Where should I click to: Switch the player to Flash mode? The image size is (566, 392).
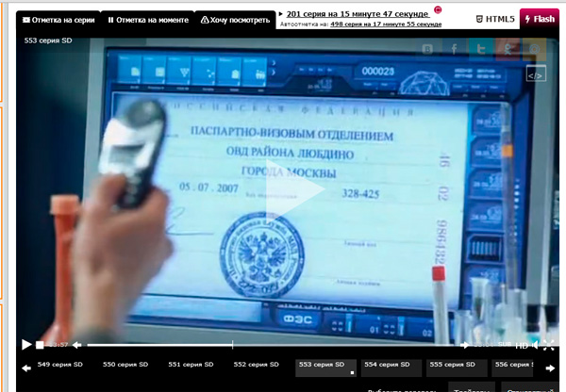[539, 19]
